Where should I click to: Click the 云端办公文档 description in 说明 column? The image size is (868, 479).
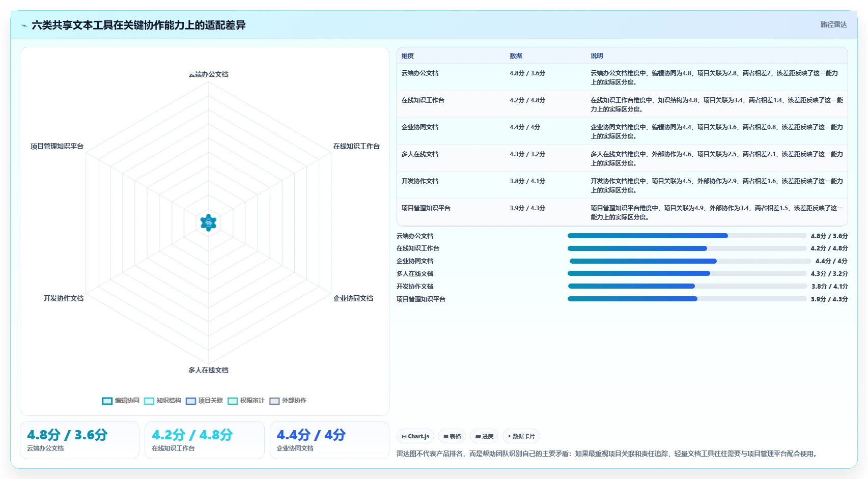pyautogui.click(x=714, y=78)
